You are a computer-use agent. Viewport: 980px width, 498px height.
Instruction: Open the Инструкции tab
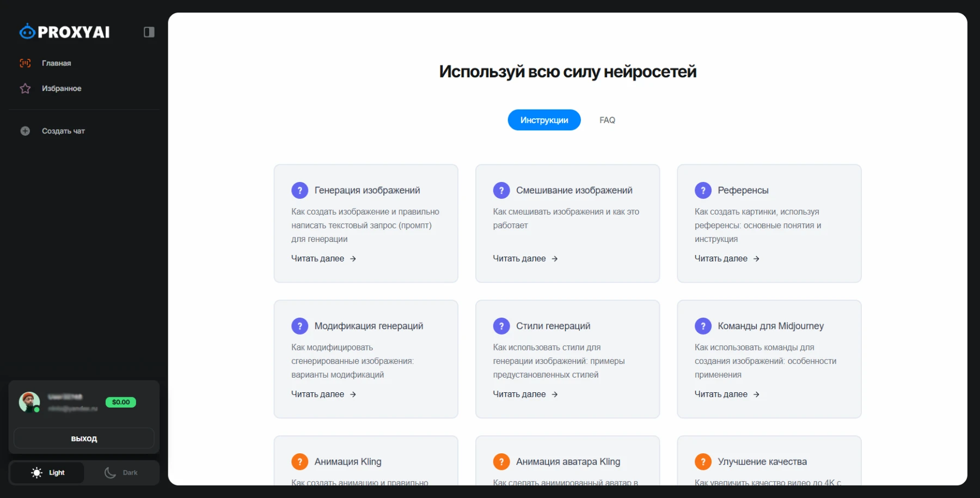coord(543,120)
